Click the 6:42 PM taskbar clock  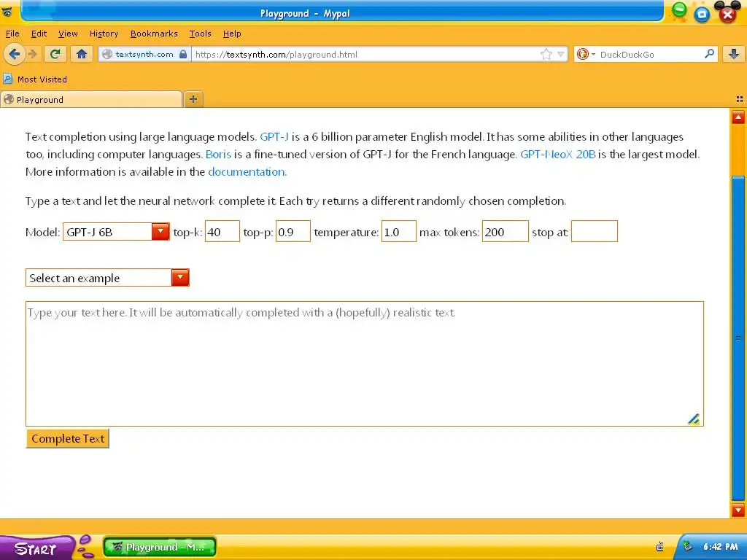click(x=720, y=547)
